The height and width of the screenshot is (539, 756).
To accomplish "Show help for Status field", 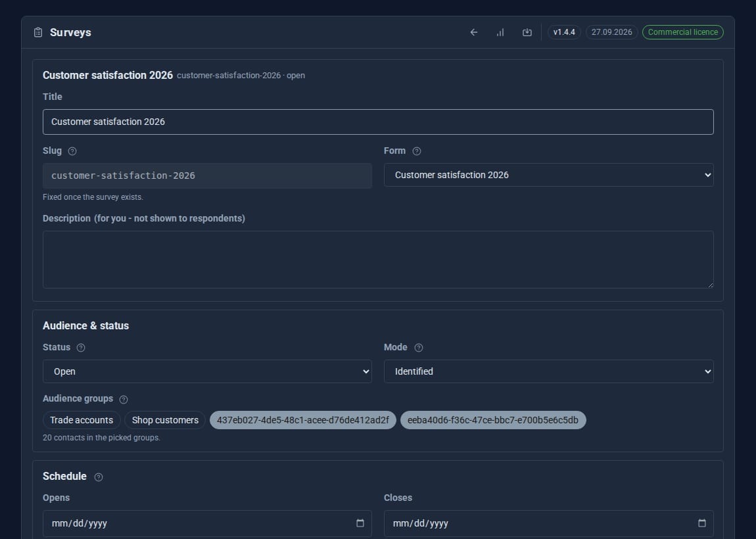I will [81, 348].
